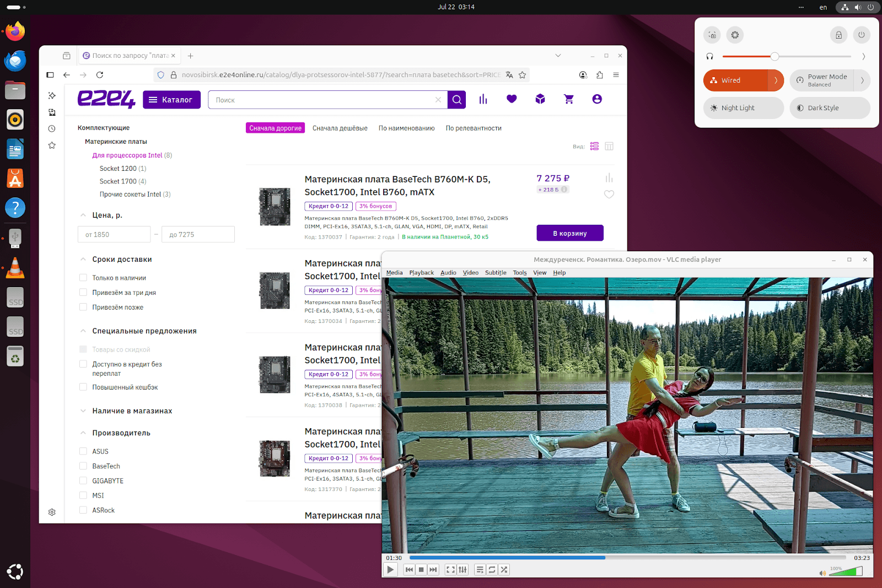Open VLC Playback menu
882x588 pixels.
coord(421,273)
